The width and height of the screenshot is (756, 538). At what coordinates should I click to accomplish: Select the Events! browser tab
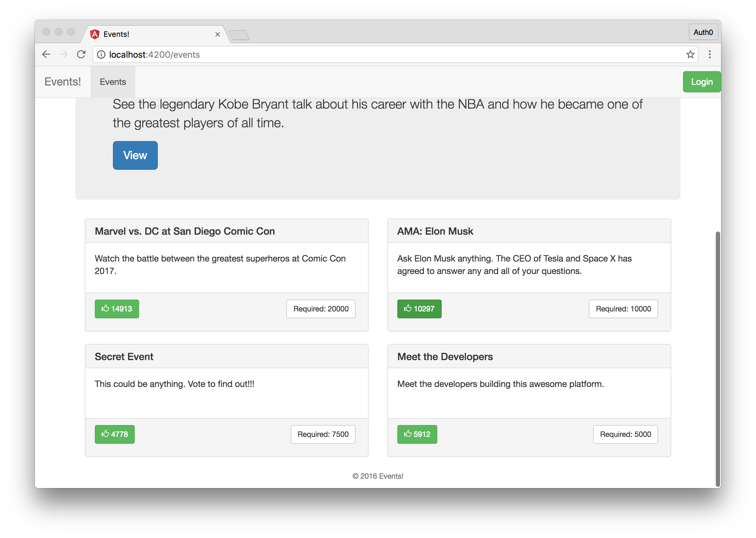click(x=156, y=34)
